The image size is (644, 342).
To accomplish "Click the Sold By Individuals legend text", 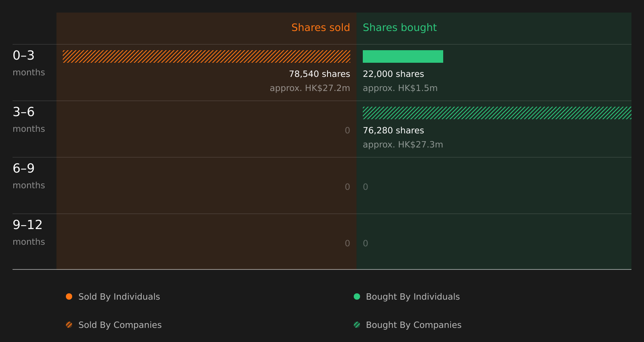I will click(119, 297).
